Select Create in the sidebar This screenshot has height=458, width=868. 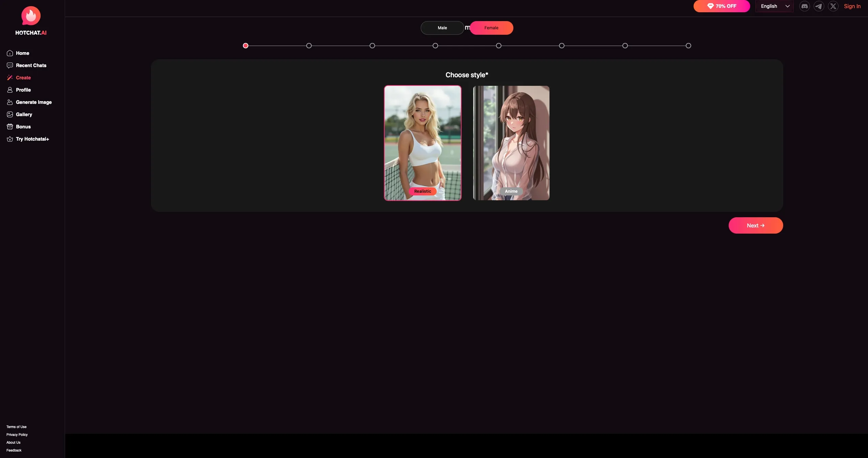point(23,78)
